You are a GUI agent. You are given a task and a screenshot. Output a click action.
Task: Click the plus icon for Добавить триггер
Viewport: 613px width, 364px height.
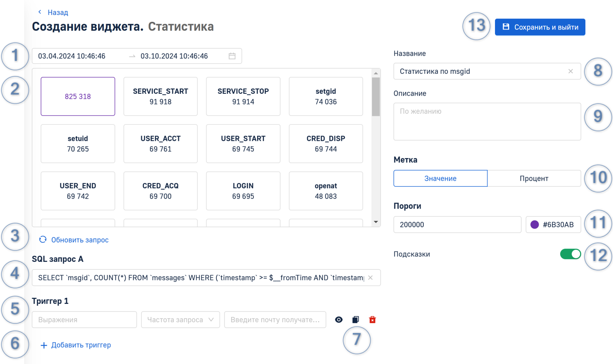point(44,345)
